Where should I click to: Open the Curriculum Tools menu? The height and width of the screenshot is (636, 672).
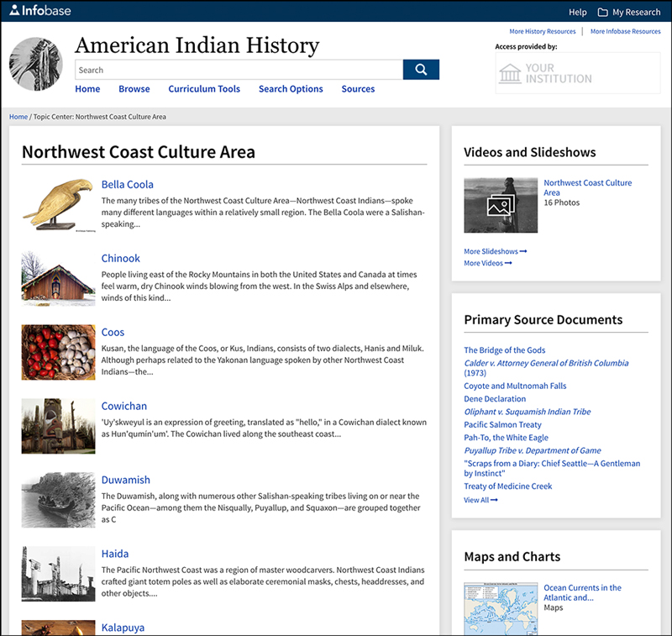pos(204,89)
